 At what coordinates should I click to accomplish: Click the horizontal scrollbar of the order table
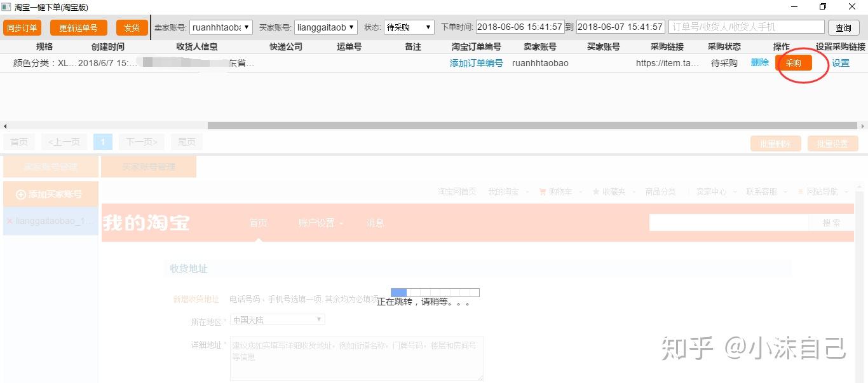(x=534, y=126)
